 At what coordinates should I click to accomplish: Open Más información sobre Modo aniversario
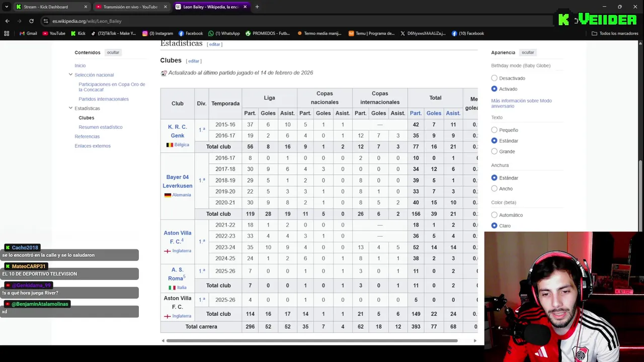[521, 103]
